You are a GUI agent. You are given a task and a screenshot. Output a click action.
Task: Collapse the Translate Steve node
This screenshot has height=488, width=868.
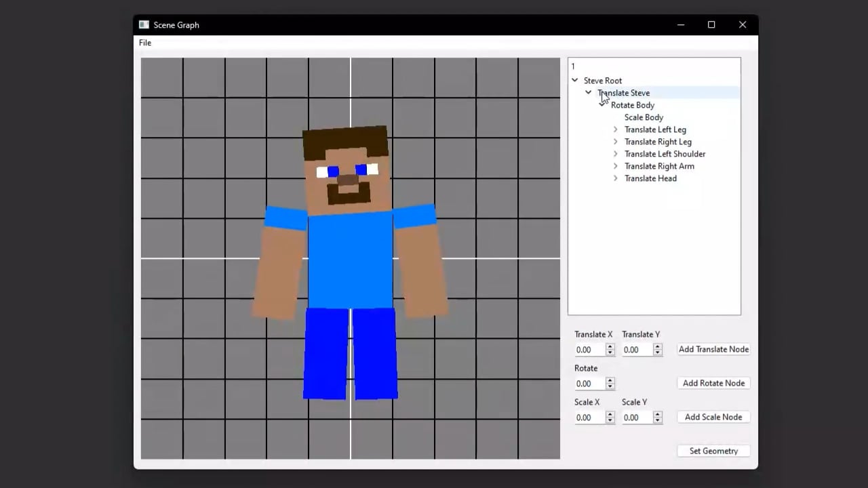[589, 93]
